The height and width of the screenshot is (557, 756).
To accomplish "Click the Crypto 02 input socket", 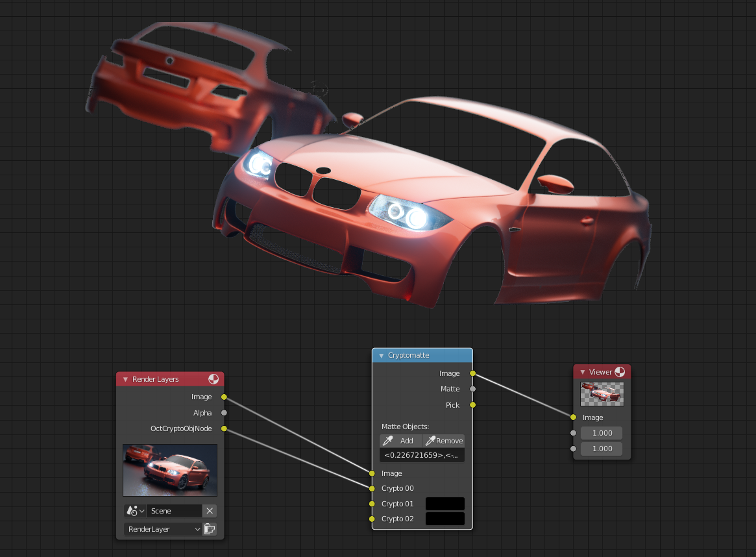I will (x=372, y=519).
